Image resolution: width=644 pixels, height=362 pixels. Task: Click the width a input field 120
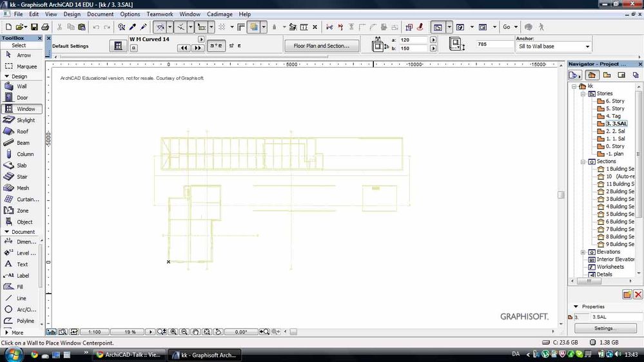414,40
